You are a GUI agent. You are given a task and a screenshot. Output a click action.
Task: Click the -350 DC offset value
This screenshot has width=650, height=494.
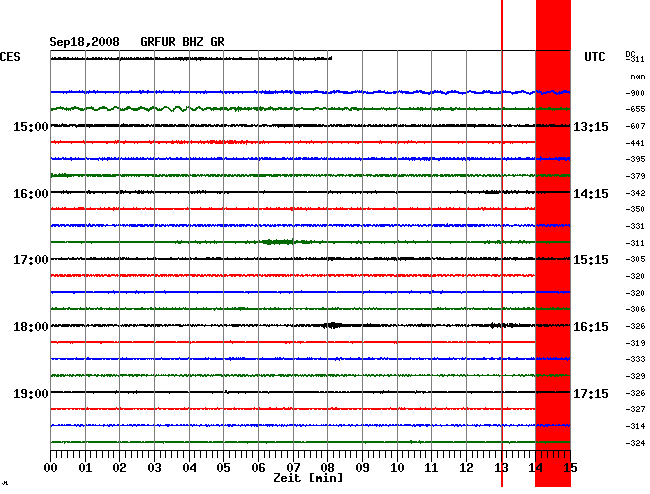click(635, 209)
